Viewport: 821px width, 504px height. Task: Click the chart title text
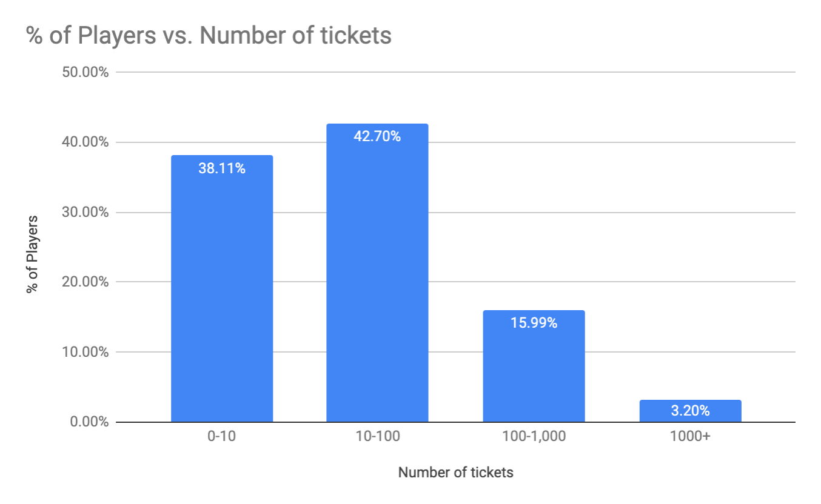[209, 36]
